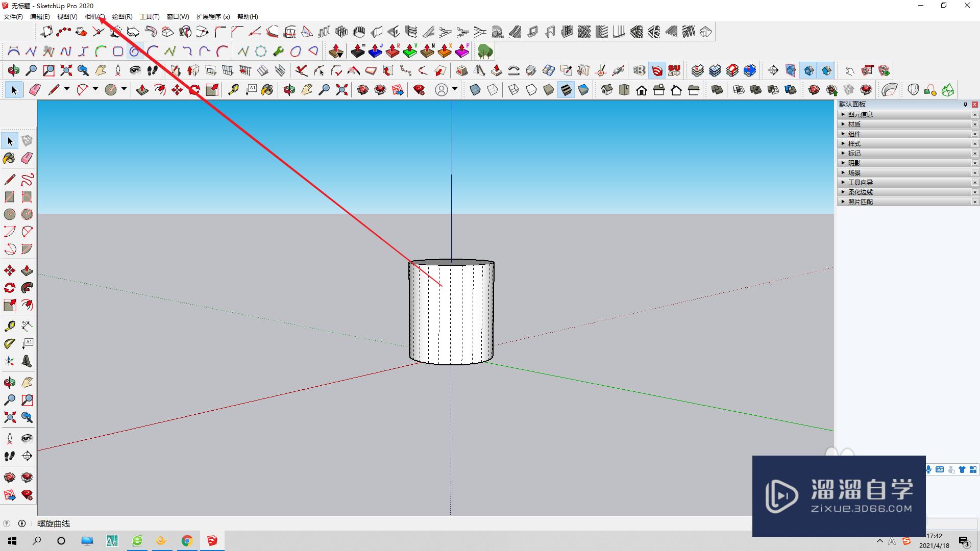Open the Line tool dropdown arrow
Image resolution: width=980 pixels, height=551 pixels.
[x=67, y=90]
